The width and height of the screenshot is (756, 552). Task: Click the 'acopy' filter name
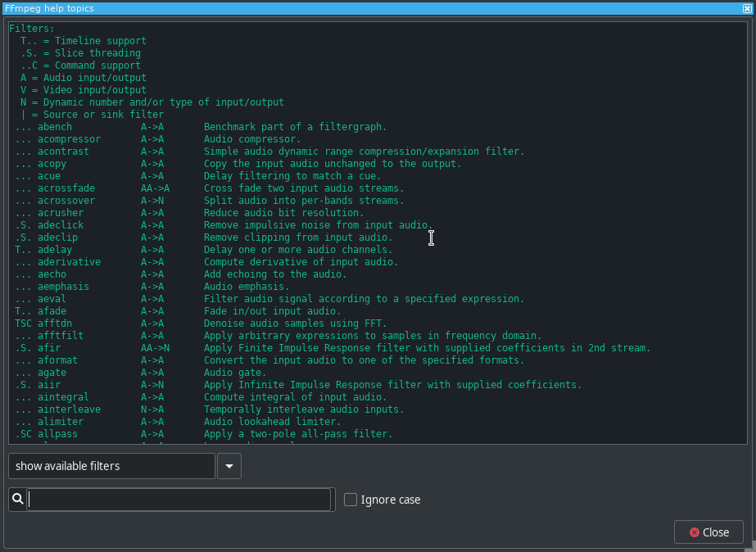pos(52,164)
